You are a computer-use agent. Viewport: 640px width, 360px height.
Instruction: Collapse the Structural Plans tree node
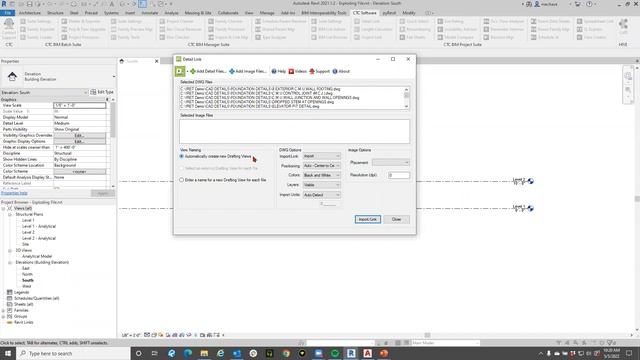[10, 214]
